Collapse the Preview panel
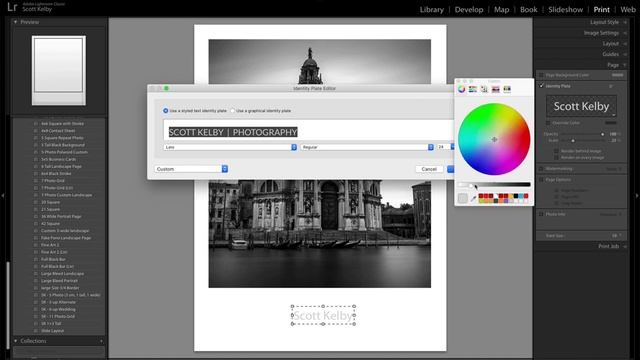Screen dimensions: 640x360 click(16, 22)
